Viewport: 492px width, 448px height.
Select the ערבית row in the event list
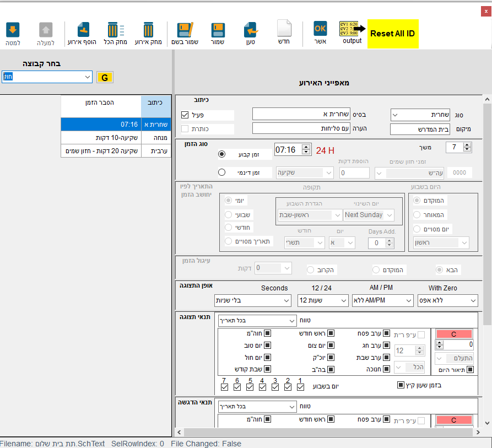(x=116, y=151)
